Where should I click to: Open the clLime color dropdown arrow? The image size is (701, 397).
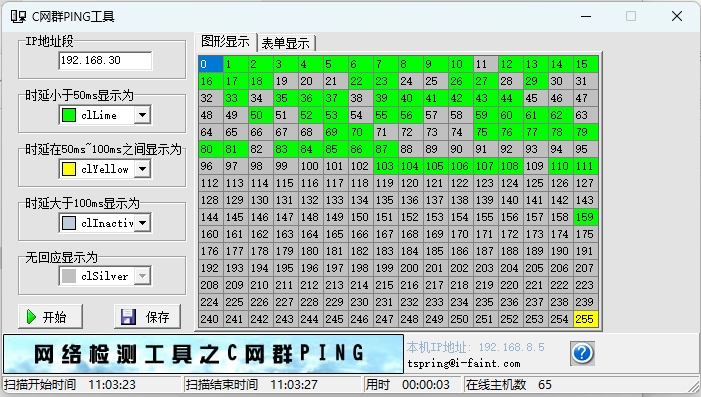pos(142,115)
